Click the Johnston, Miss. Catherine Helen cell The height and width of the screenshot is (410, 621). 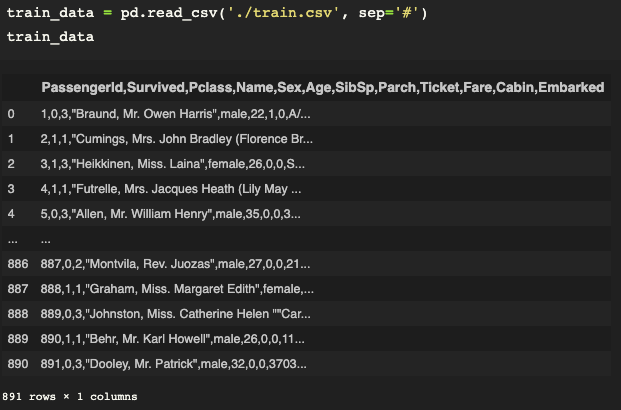tap(175, 314)
